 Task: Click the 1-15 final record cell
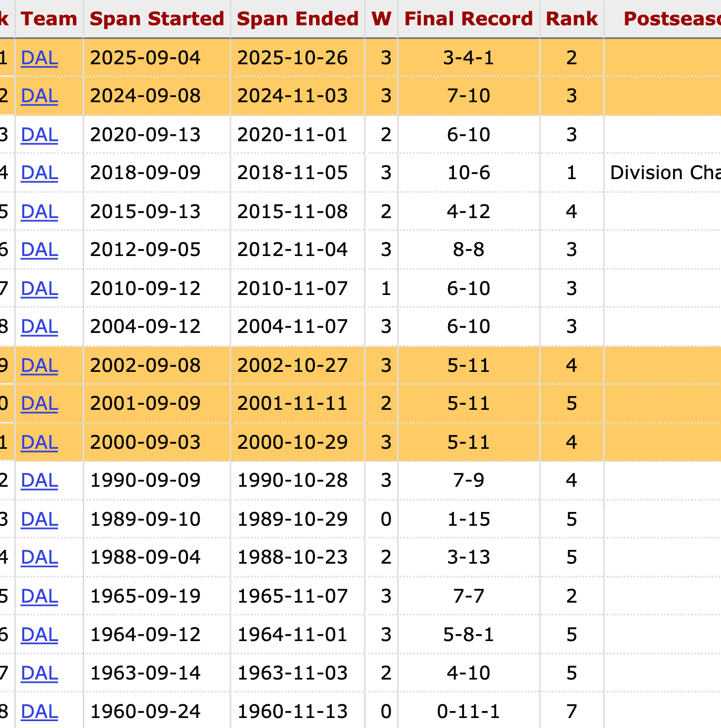tap(469, 519)
